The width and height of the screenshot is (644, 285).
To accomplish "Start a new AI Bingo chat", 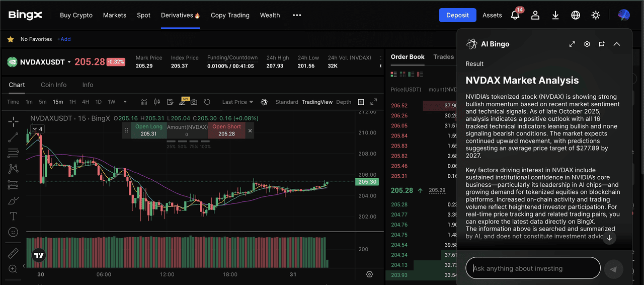I will (x=602, y=44).
